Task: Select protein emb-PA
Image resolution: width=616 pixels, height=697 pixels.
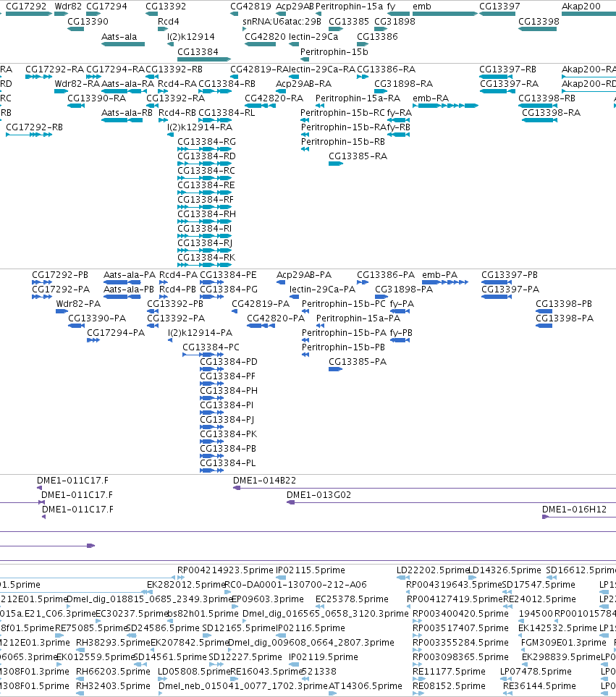Action: pyautogui.click(x=445, y=282)
